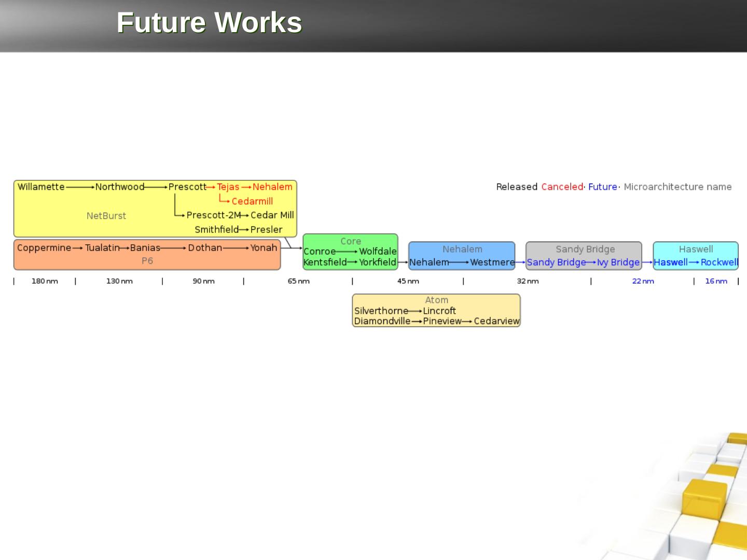Click the Lincroft label
The width and height of the screenshot is (747, 560).
[439, 311]
